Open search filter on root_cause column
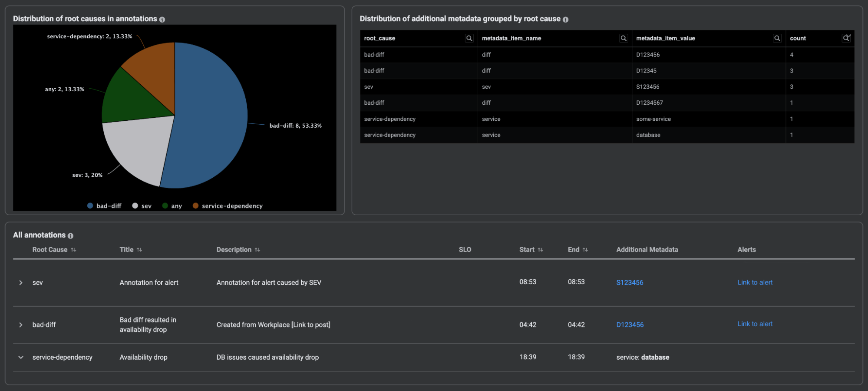Screen dimensions: 868x391 point(469,38)
